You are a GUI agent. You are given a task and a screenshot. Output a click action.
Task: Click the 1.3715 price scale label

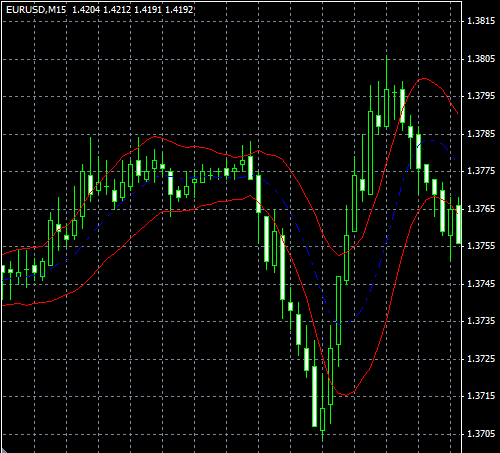tap(481, 396)
